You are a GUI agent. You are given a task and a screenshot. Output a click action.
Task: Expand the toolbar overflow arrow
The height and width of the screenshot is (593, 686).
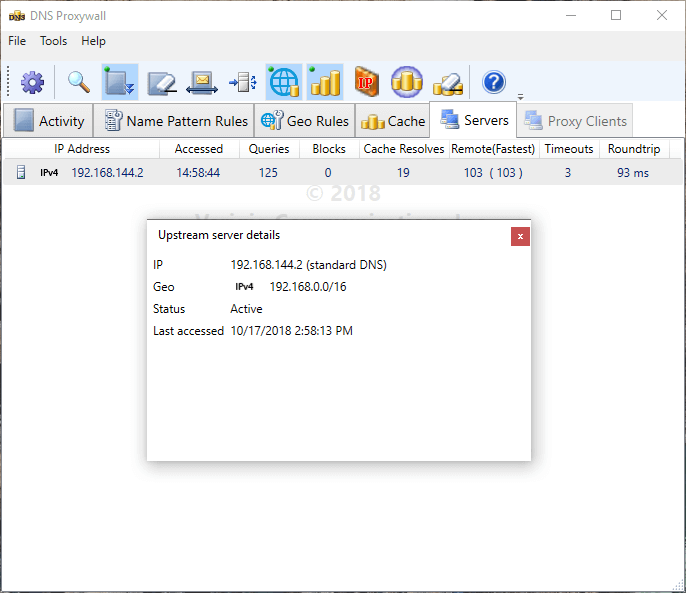[521, 97]
